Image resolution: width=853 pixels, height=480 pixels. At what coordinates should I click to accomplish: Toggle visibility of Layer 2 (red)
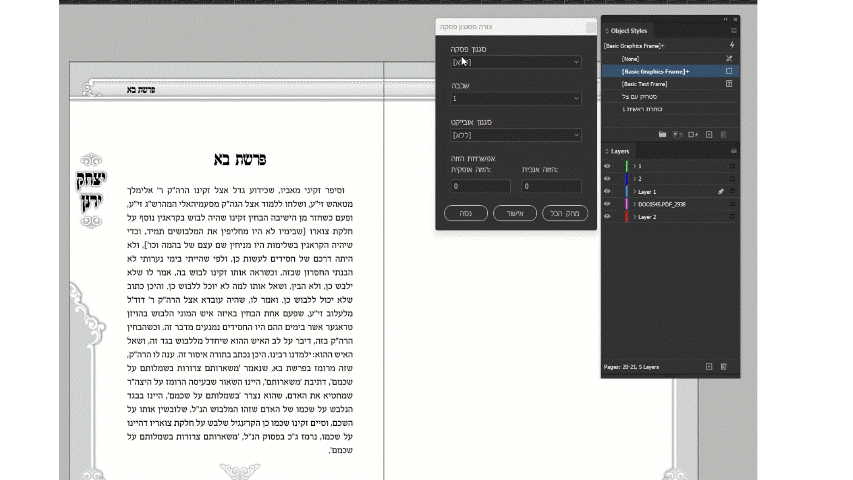[607, 217]
